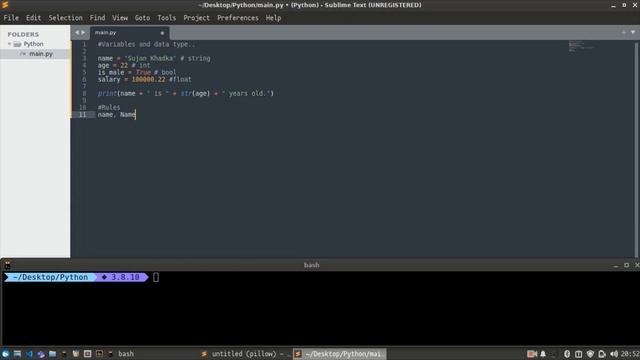Click line number 11 in gutter

click(x=82, y=115)
